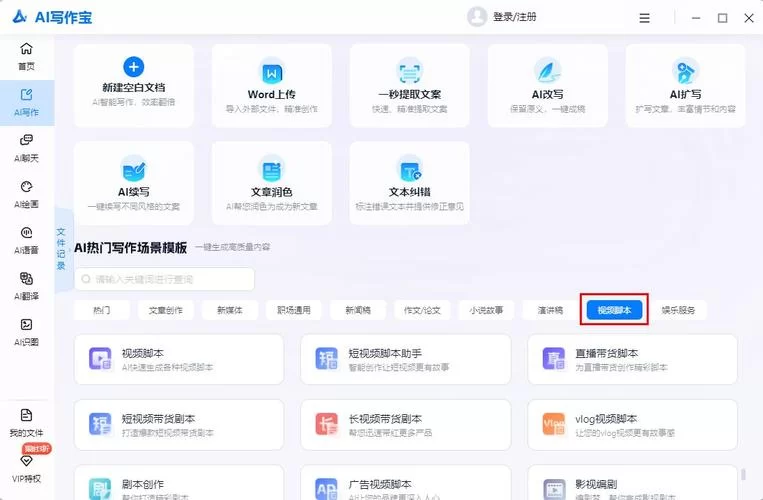Switch to the 职场通用 category tab
The image size is (763, 500).
click(x=293, y=310)
